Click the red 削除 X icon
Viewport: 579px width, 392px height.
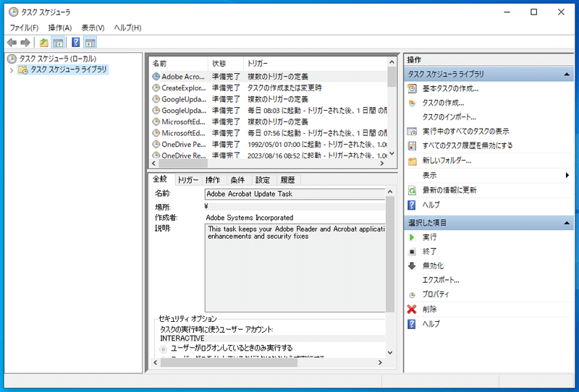[x=412, y=310]
